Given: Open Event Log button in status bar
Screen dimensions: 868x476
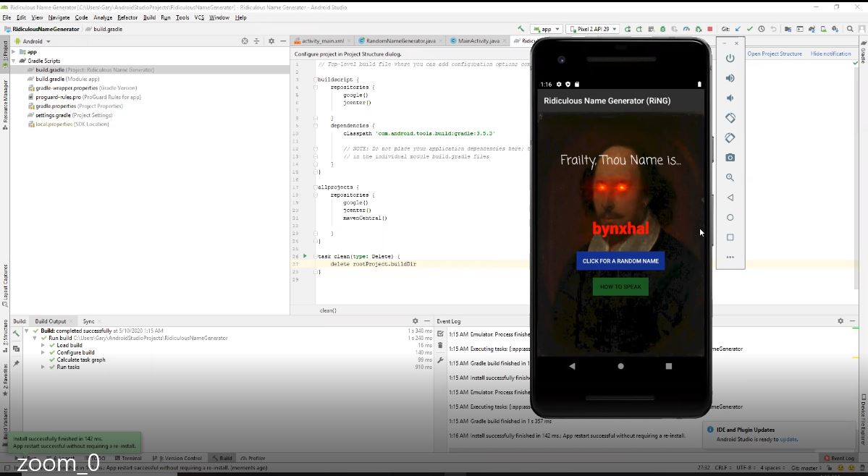Looking at the screenshot, I should 839,458.
